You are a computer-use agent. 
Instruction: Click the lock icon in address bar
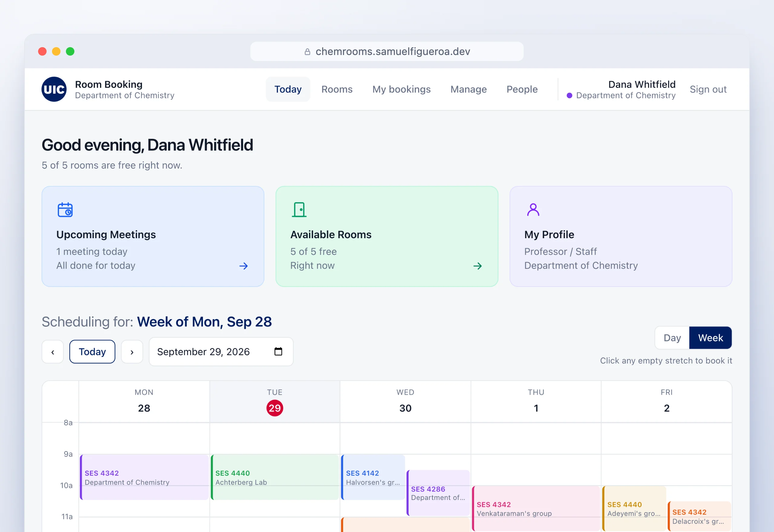coord(307,52)
